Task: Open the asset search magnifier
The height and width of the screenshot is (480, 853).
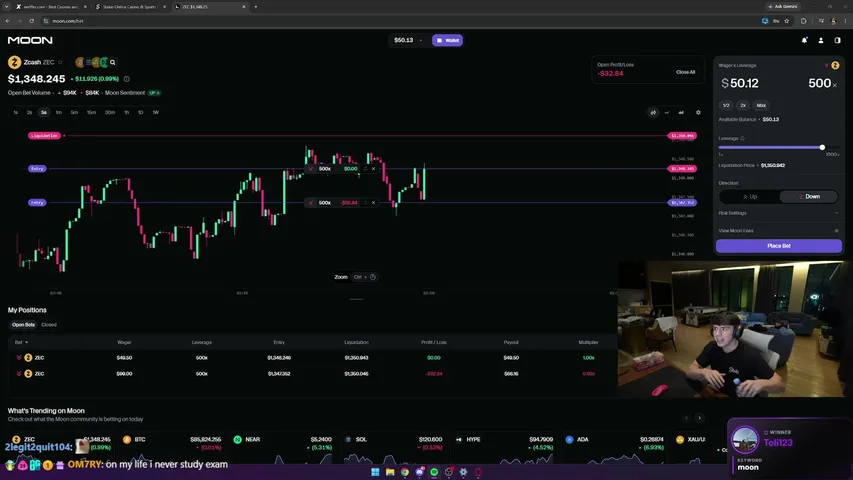Action: (113, 63)
